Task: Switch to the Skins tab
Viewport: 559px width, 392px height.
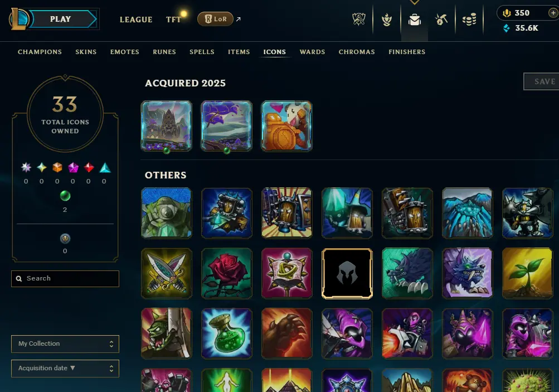Action: point(86,52)
